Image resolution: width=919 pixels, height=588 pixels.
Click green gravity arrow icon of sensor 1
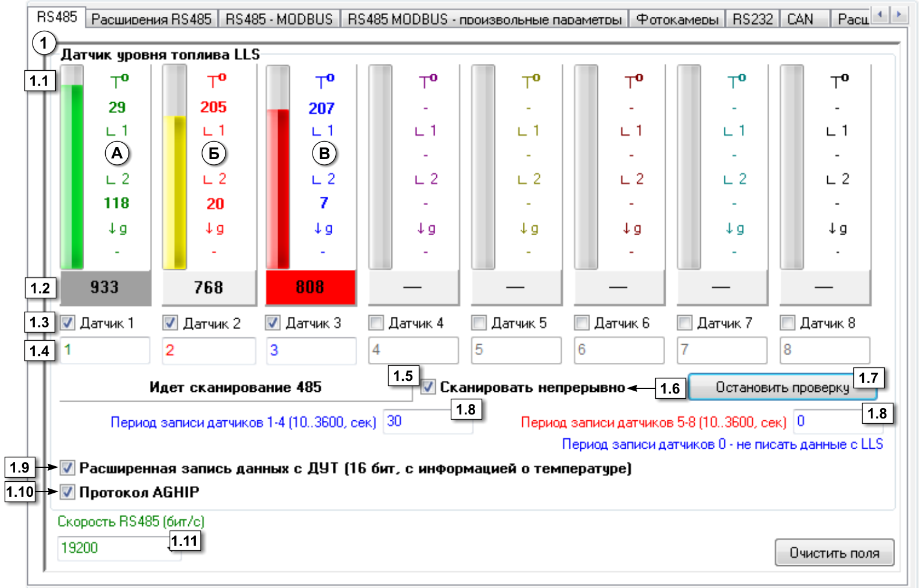(x=117, y=228)
